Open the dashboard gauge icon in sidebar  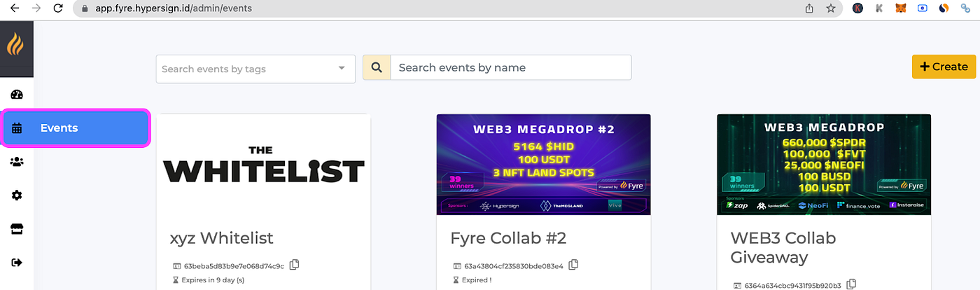(x=17, y=95)
